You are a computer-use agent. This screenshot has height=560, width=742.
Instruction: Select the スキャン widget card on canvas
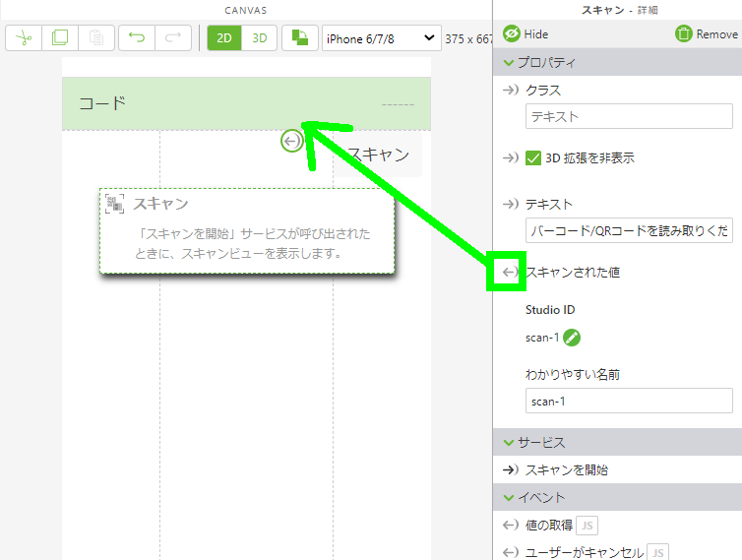[247, 231]
